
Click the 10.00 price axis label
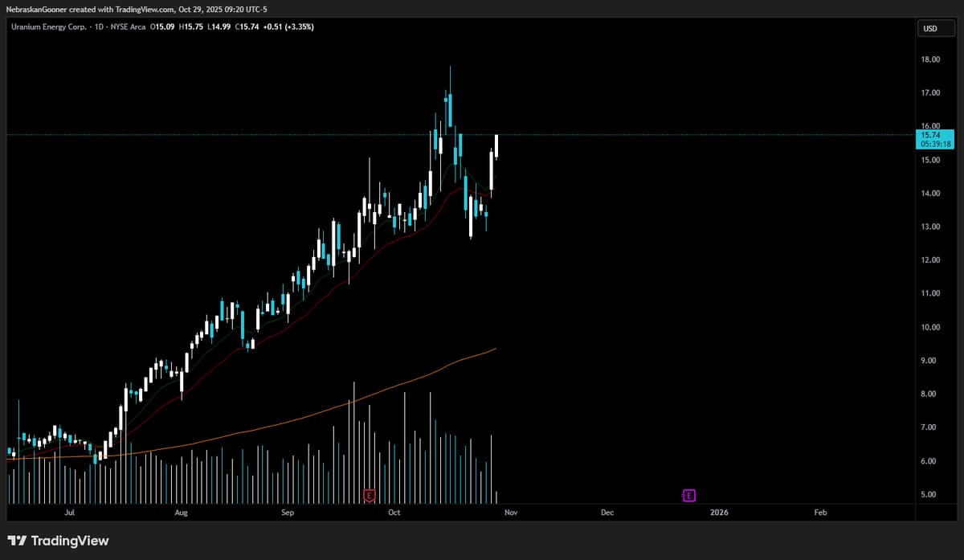[930, 327]
